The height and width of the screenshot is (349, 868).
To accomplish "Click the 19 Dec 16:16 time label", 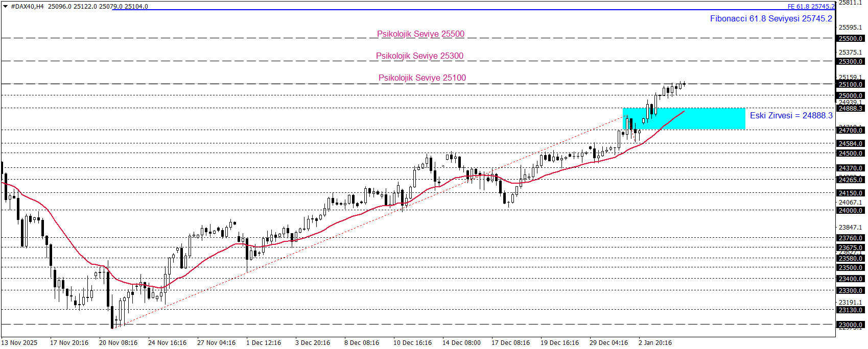I will tap(559, 342).
